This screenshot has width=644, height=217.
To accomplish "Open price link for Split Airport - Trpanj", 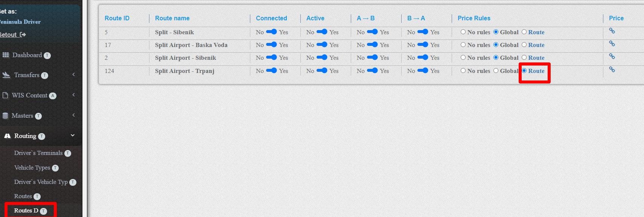I will 612,70.
